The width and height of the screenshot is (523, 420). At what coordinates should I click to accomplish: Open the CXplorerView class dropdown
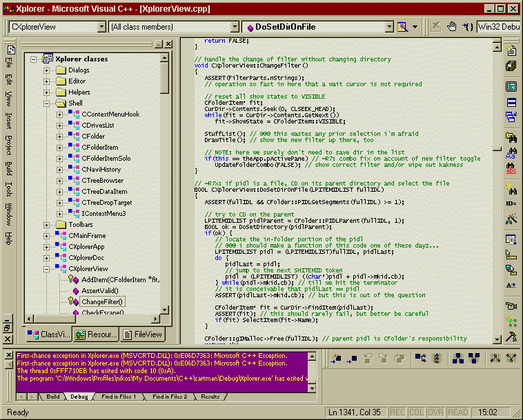[x=101, y=27]
